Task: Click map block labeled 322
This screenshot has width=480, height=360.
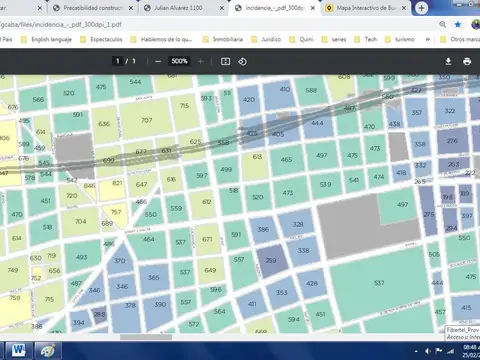Action: (x=450, y=111)
